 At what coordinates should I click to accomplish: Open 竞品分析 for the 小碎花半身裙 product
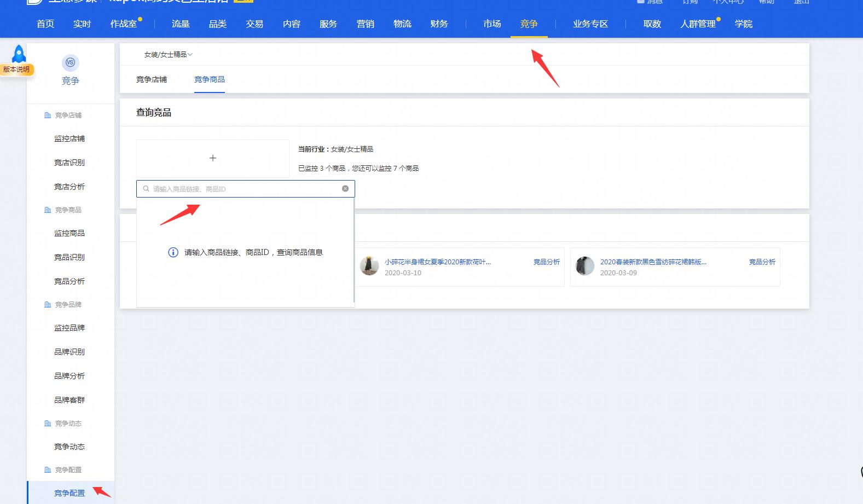click(547, 262)
